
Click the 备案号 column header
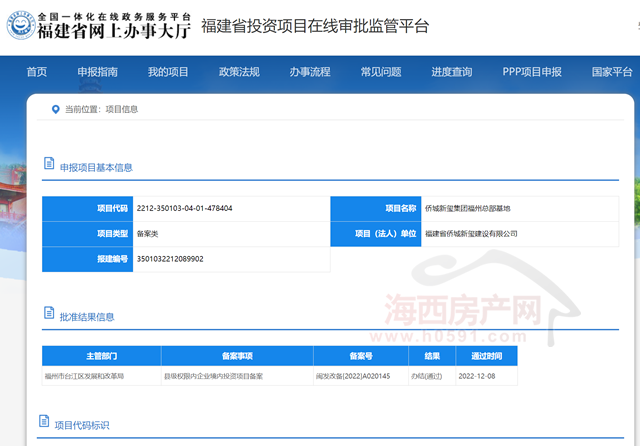361,356
